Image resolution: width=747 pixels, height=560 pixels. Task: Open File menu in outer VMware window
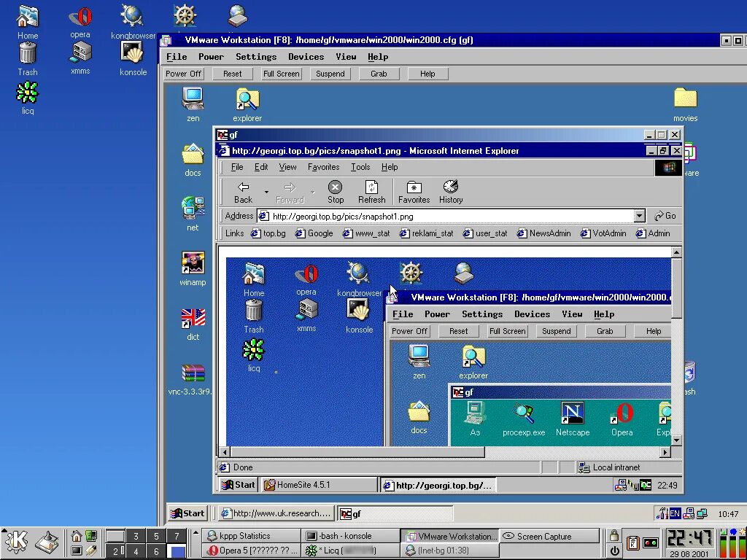pyautogui.click(x=177, y=57)
